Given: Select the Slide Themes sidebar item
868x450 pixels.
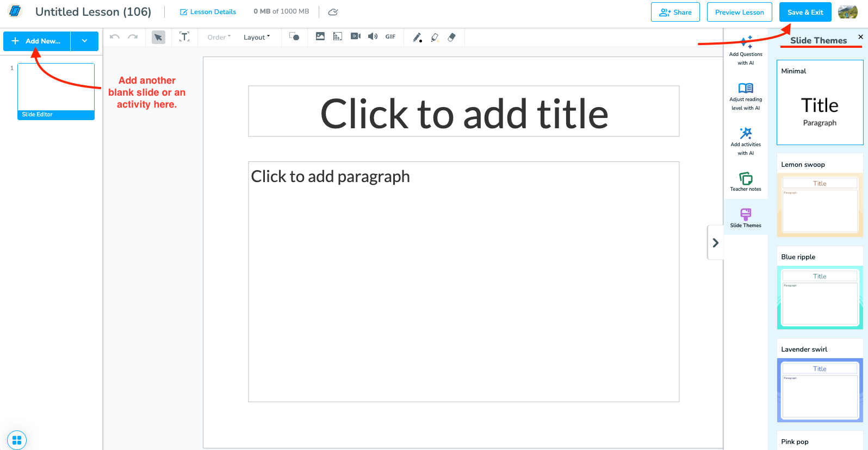Looking at the screenshot, I should pyautogui.click(x=746, y=217).
